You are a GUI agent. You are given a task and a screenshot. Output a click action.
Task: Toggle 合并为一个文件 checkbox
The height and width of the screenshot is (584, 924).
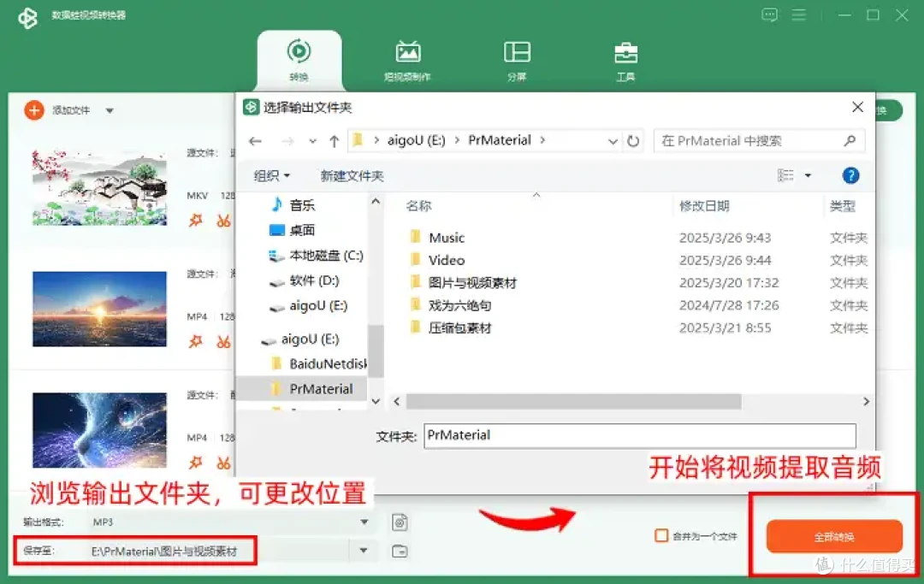(x=661, y=536)
